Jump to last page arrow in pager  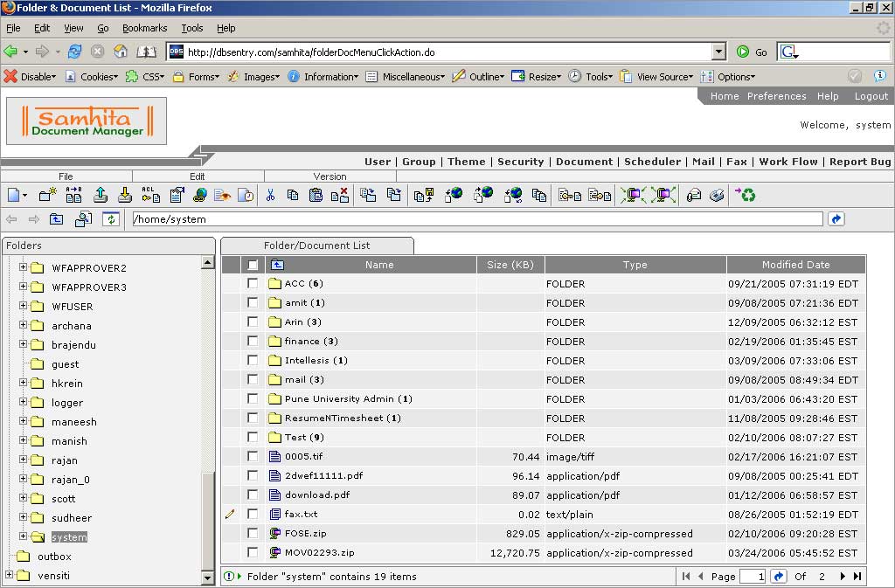pos(857,576)
